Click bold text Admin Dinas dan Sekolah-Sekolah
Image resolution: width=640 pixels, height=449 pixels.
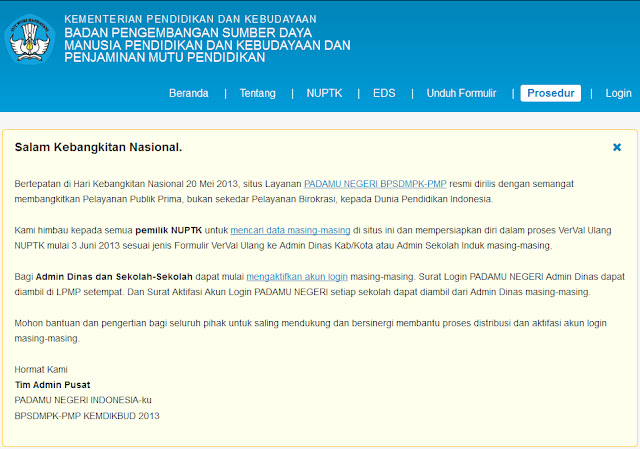coord(114,277)
